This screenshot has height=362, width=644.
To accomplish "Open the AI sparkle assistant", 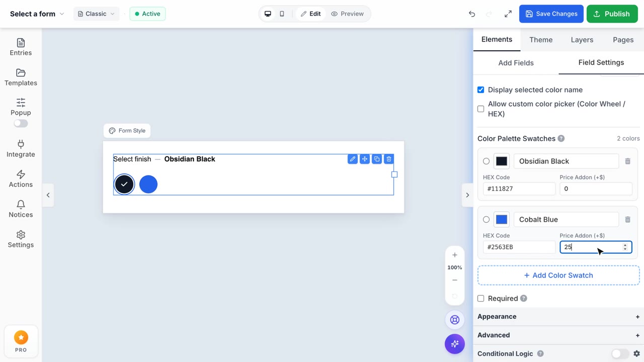I will click(455, 344).
